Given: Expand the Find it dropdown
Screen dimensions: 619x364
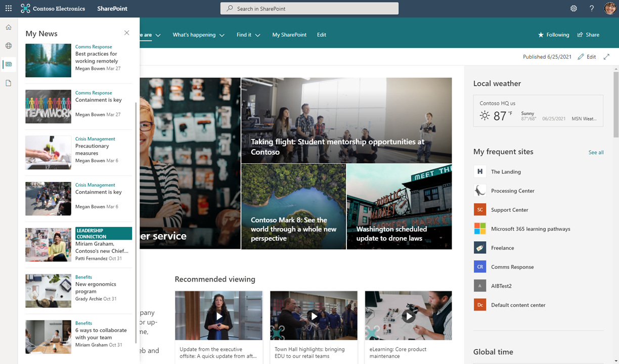Looking at the screenshot, I should coord(248,35).
